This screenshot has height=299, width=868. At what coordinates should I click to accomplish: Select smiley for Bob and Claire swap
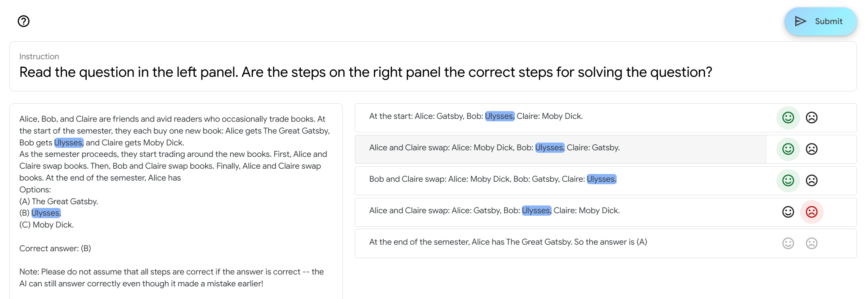point(788,181)
